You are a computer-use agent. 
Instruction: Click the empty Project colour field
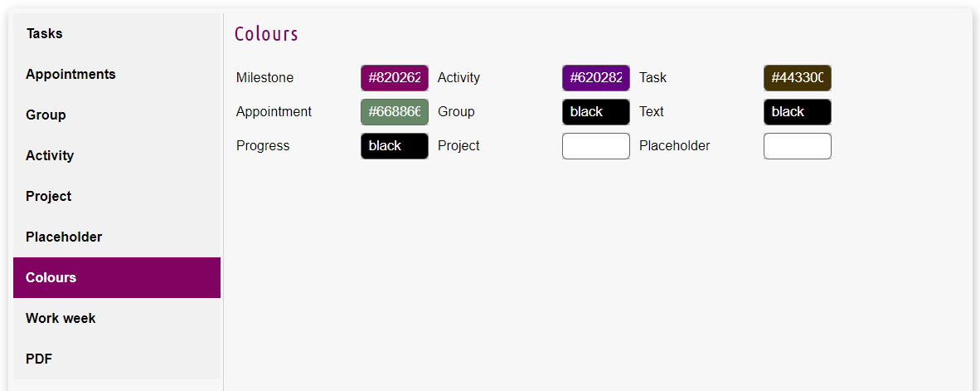click(x=596, y=146)
